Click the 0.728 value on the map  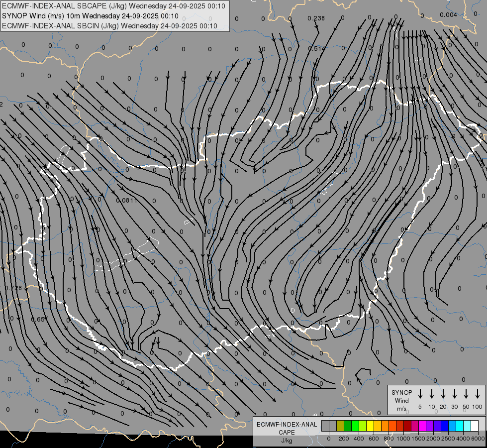13,288
